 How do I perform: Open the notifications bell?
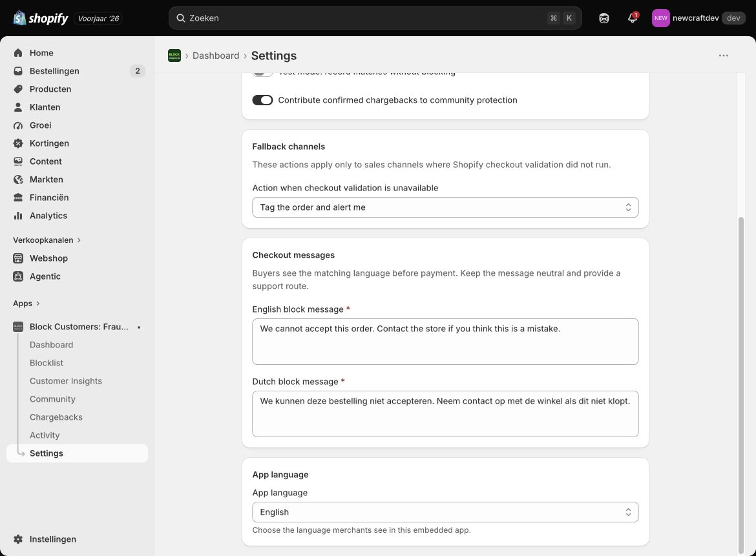click(x=633, y=18)
